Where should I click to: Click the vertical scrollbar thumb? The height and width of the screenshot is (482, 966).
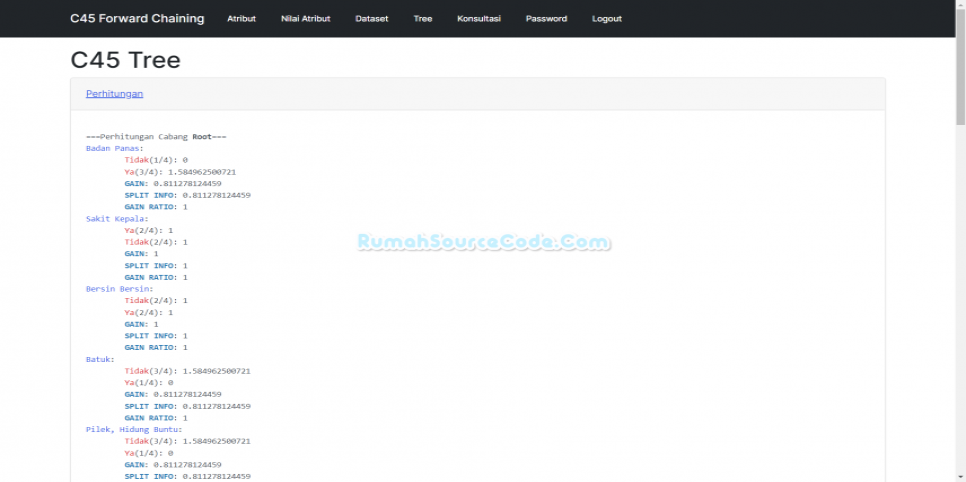coord(960,60)
